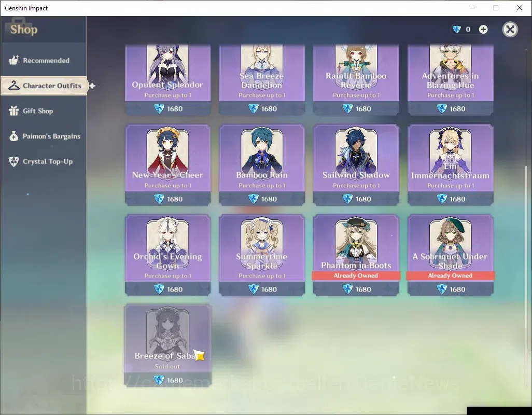This screenshot has width=532, height=415.
Task: Choose the Adventures in Blazing Hue outfit
Action: (x=450, y=80)
